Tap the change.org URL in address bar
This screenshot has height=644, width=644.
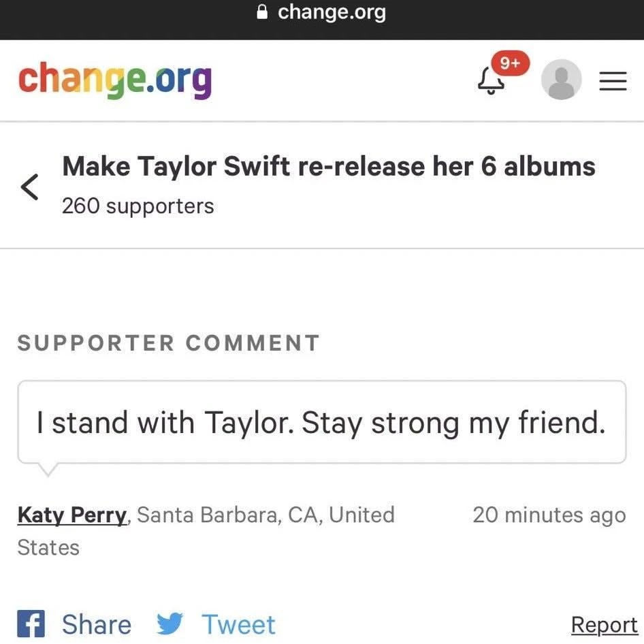coord(331,12)
